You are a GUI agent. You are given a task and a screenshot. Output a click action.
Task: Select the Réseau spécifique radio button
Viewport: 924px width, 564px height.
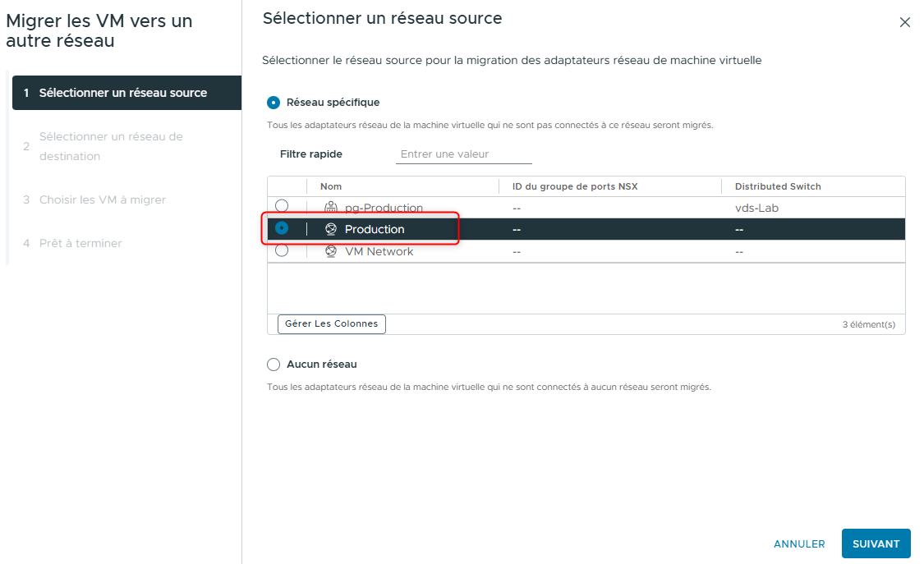[273, 102]
